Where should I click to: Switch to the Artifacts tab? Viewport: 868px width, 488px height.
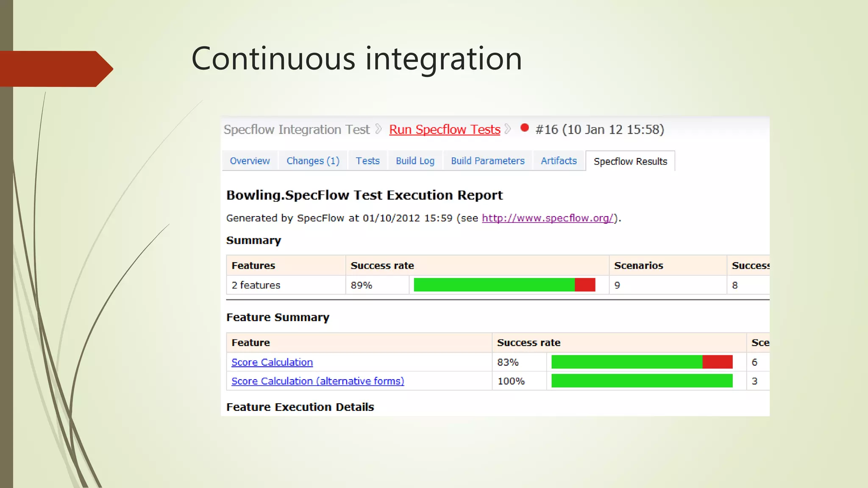coord(559,161)
